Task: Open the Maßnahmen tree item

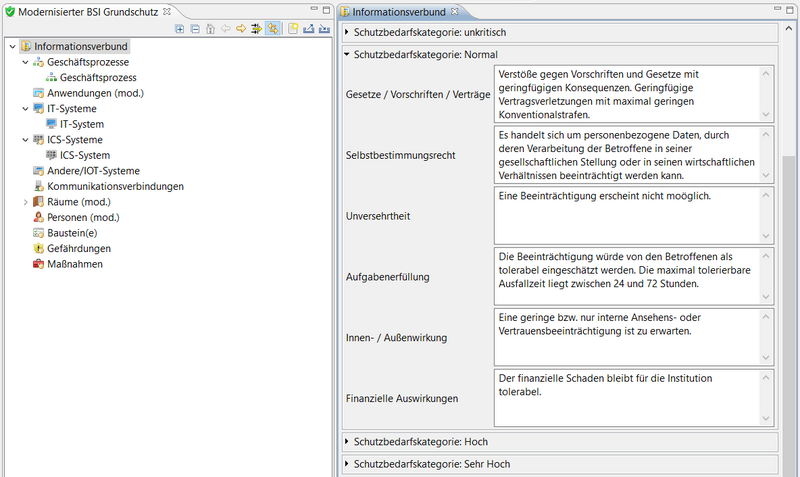Action: click(75, 264)
